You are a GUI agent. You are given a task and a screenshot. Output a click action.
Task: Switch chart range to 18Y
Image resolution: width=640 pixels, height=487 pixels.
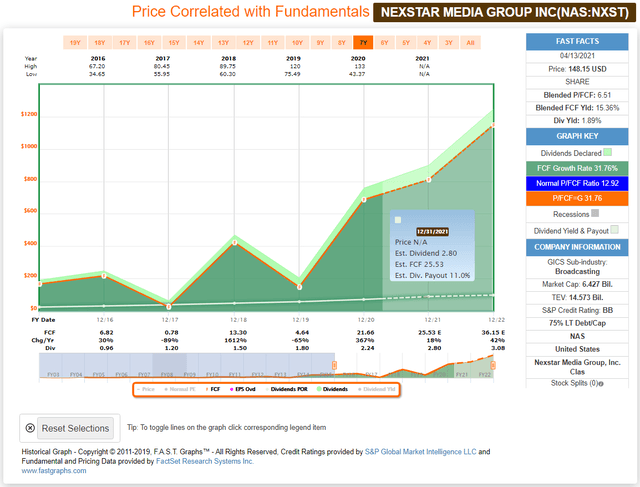tap(100, 42)
